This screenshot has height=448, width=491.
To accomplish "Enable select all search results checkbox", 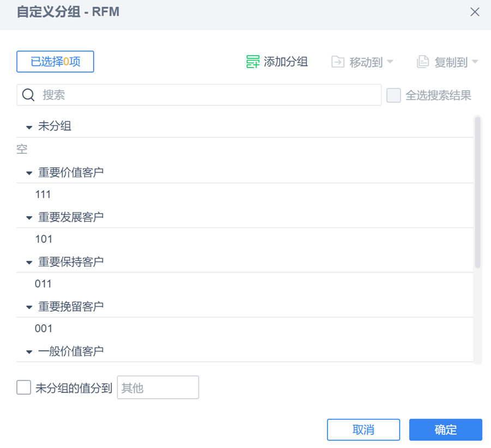I will pos(393,95).
